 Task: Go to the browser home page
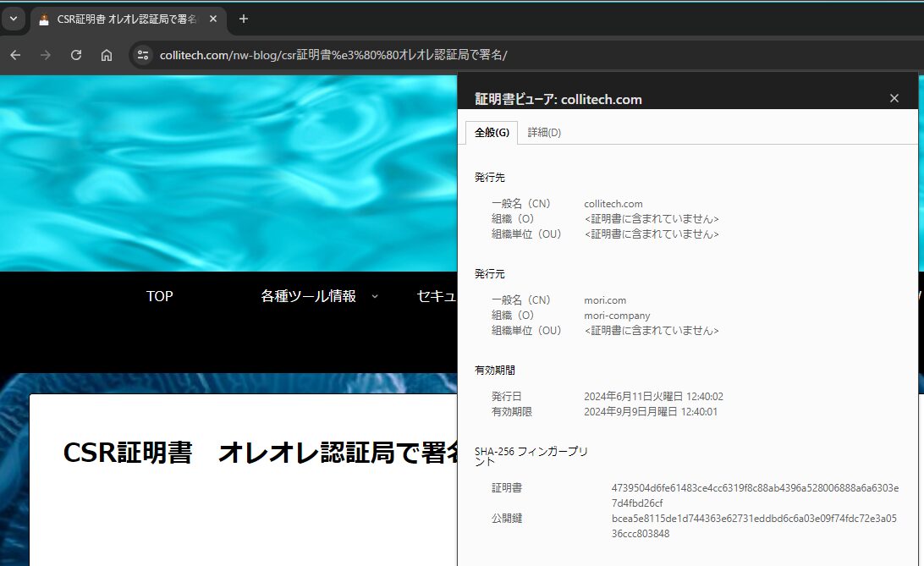pos(106,55)
